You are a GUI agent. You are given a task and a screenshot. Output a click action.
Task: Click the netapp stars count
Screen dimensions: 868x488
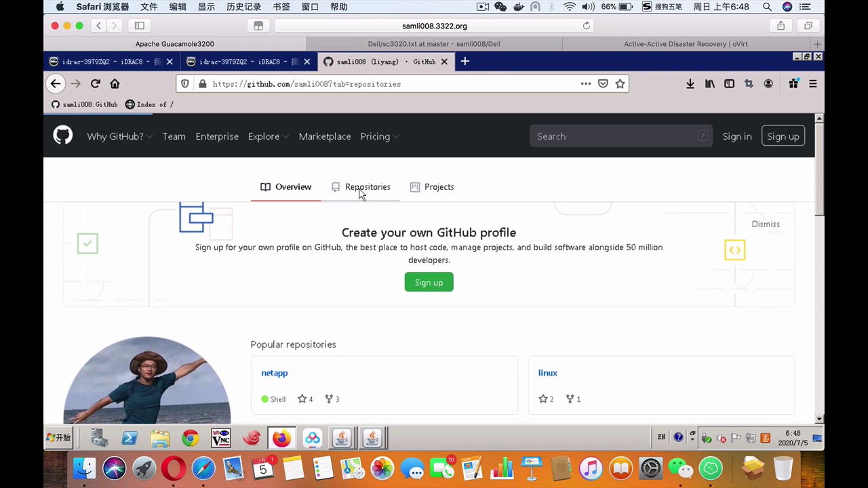305,399
